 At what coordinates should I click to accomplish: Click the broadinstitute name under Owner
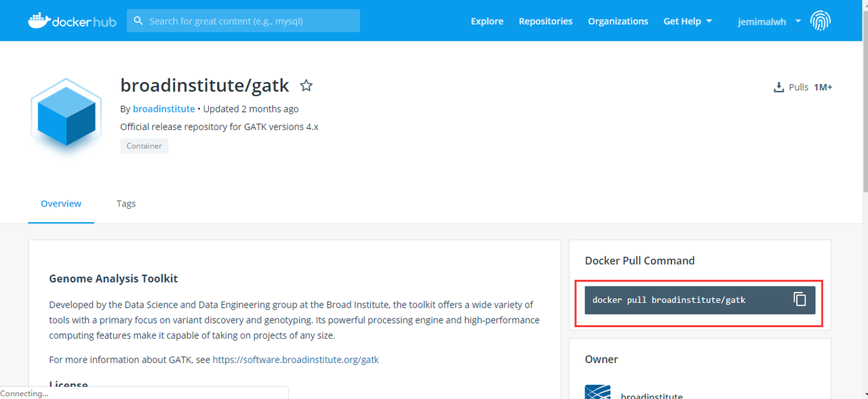coord(652,396)
